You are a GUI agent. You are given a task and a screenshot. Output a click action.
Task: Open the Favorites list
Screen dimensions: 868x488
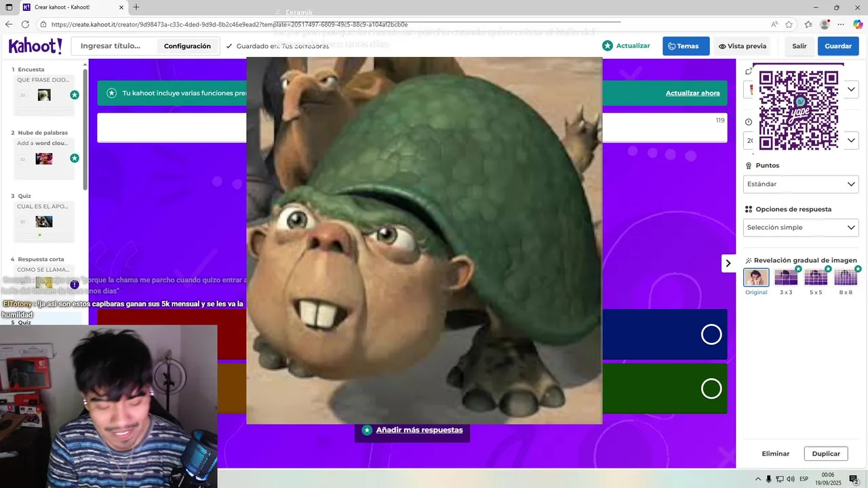point(808,24)
